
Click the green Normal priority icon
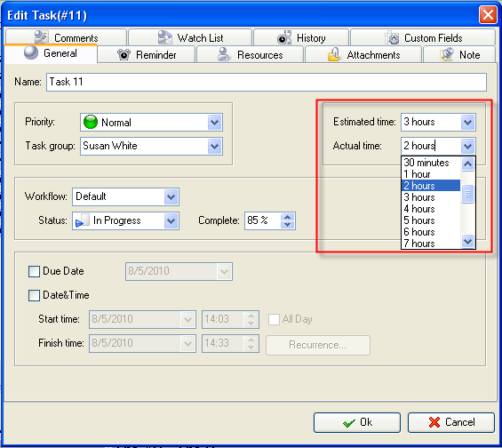point(91,122)
